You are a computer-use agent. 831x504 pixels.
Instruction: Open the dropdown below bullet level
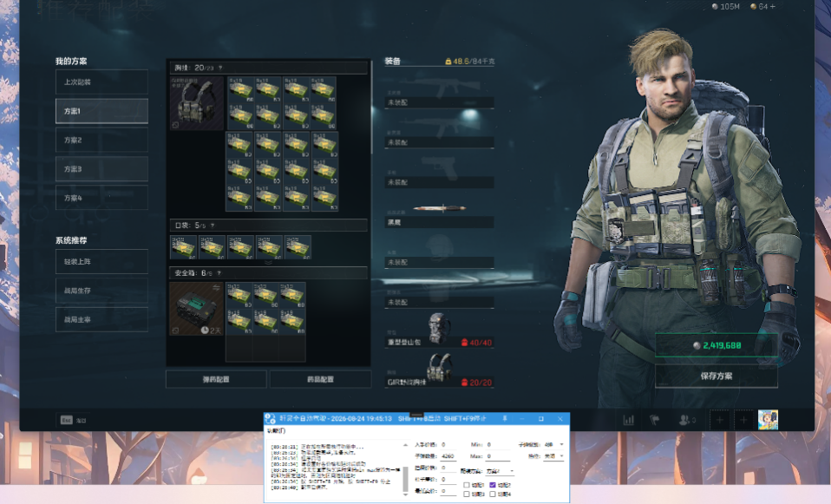(553, 456)
